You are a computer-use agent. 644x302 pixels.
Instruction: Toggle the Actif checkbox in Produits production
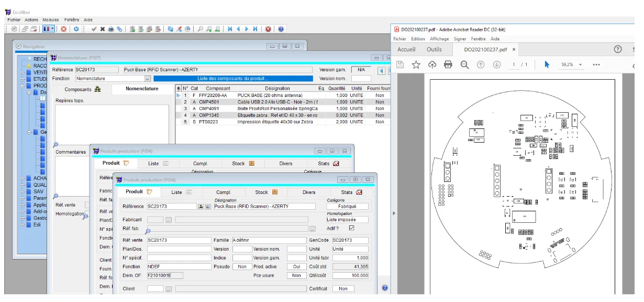[351, 228]
